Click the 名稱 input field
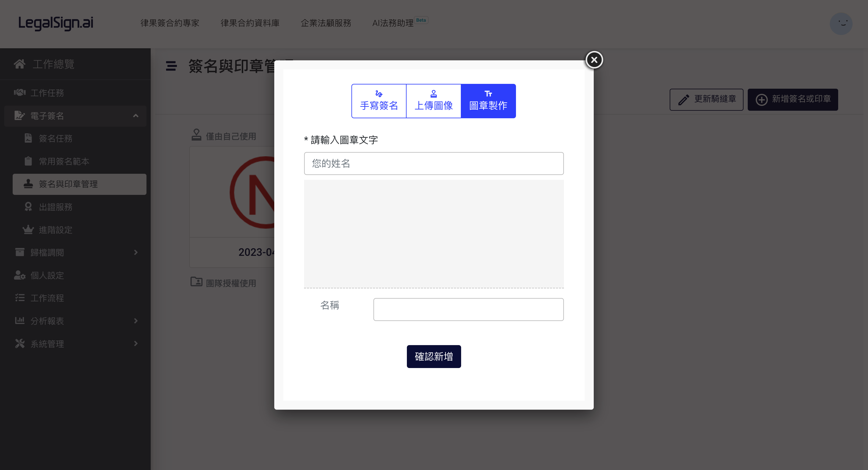Image resolution: width=868 pixels, height=470 pixels. point(468,309)
